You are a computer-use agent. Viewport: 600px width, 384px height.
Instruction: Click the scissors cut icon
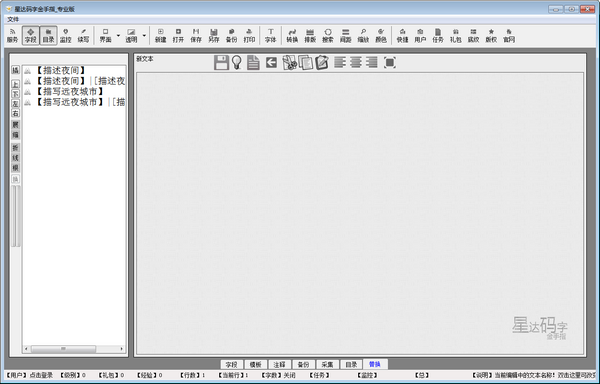(x=290, y=62)
